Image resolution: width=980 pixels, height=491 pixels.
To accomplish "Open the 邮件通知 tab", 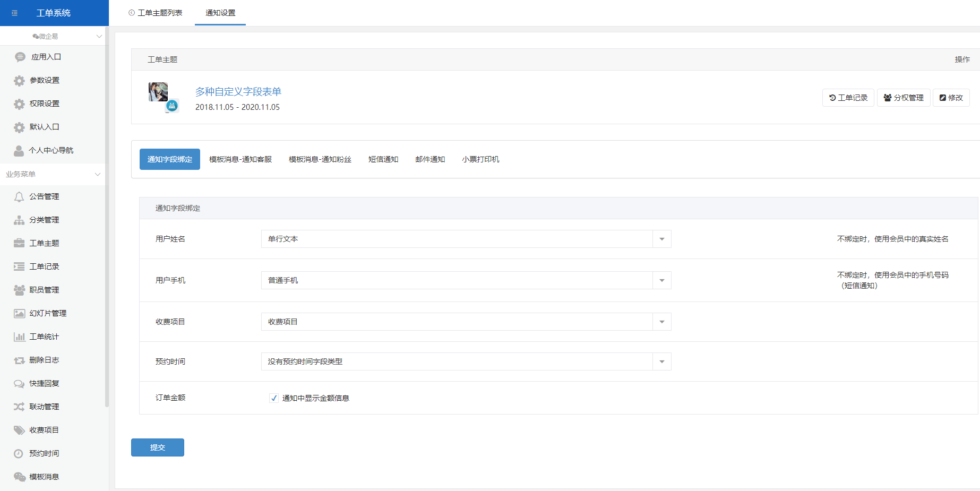I will point(430,159).
